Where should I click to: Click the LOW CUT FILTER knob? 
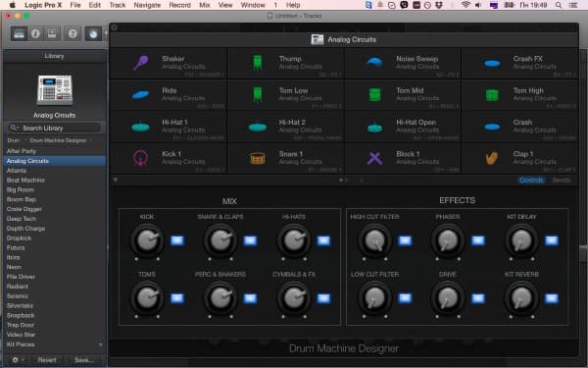(x=374, y=298)
